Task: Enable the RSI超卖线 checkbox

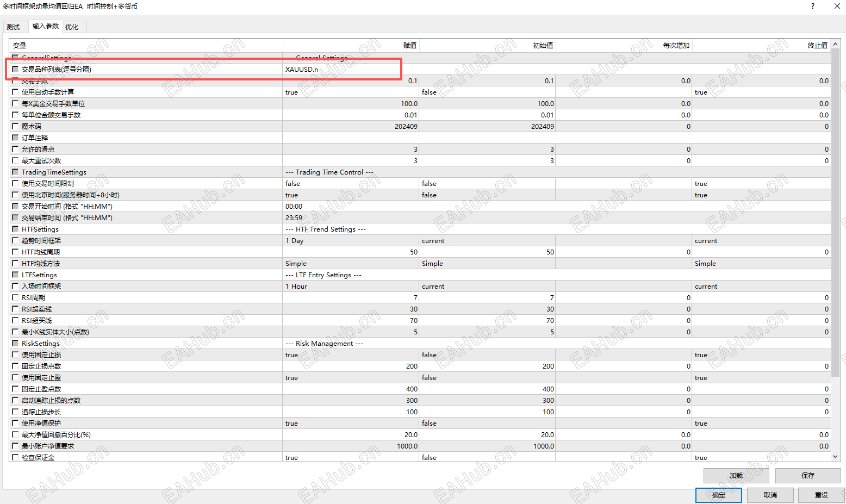Action: pyautogui.click(x=15, y=309)
